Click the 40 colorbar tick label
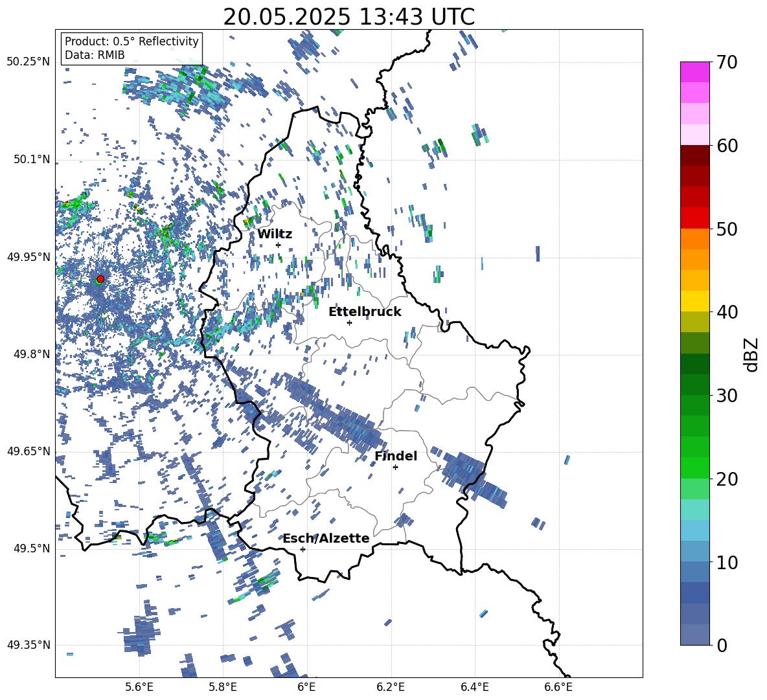This screenshot has height=700, width=767. [x=727, y=312]
